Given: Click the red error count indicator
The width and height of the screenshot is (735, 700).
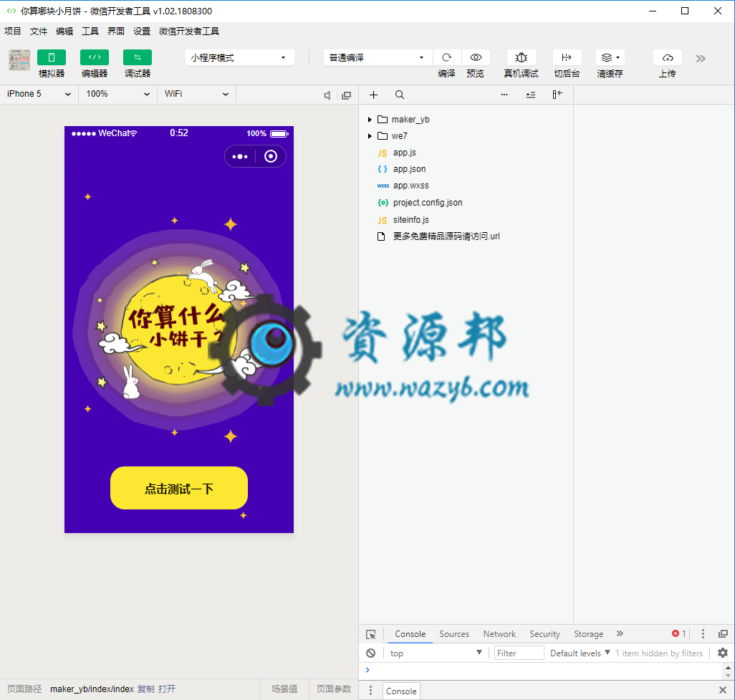Looking at the screenshot, I should pos(678,633).
